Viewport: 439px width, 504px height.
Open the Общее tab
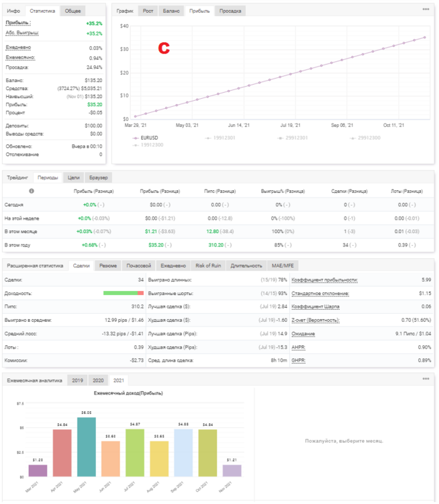[x=73, y=11]
